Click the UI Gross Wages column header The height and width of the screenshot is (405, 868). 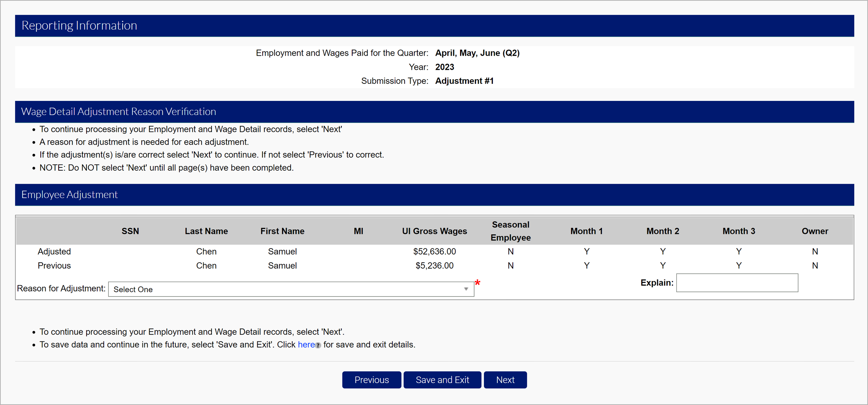tap(434, 231)
